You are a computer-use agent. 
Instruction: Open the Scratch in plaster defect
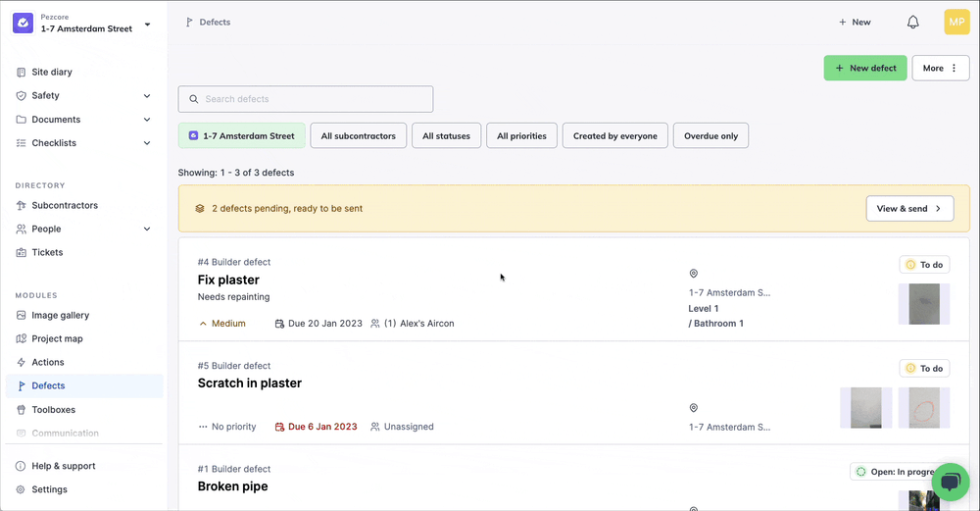[249, 383]
